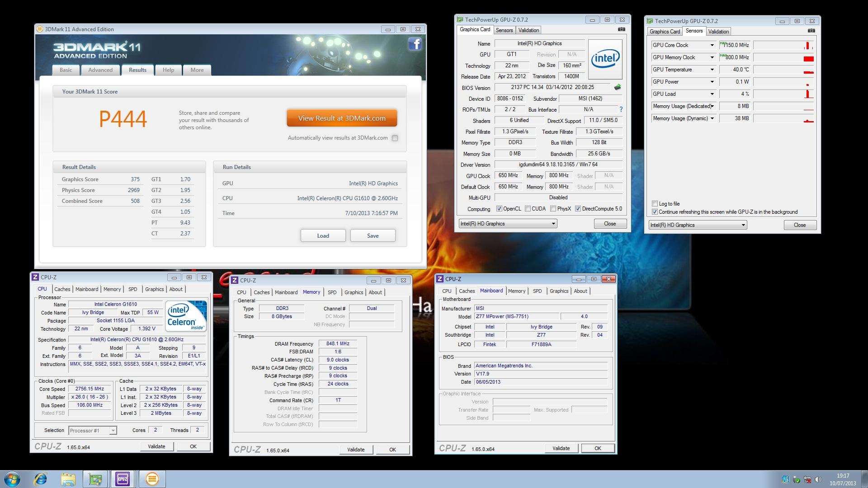This screenshot has width=868, height=488.
Task: Click the blue utility tray icon
Action: point(785,479)
